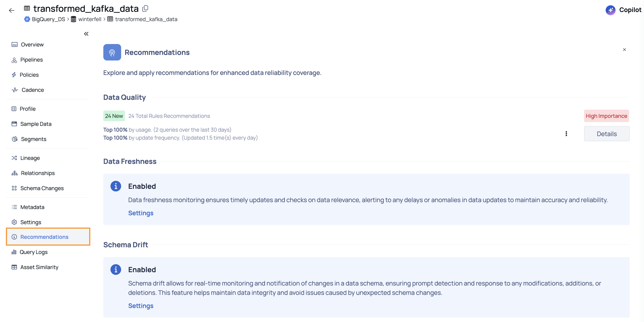The width and height of the screenshot is (644, 322).
Task: Open Schema Drift Settings link
Action: point(141,306)
